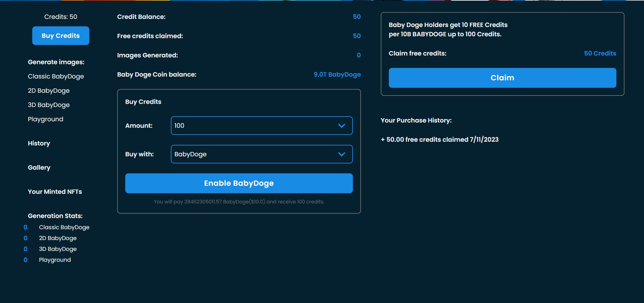Open Classic BabyDoge image generator

tap(56, 76)
